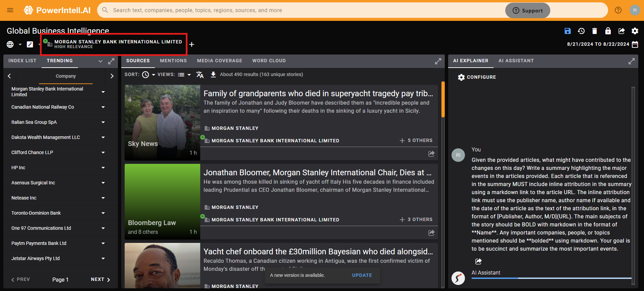Expand Clifford Chance LLP row
644x291 pixels.
[103, 152]
